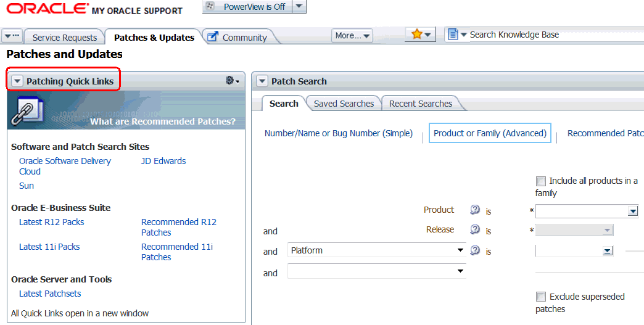Viewport: 644px width, 325px height.
Task: Click the PowerView icon beside Off label
Action: point(210,6)
